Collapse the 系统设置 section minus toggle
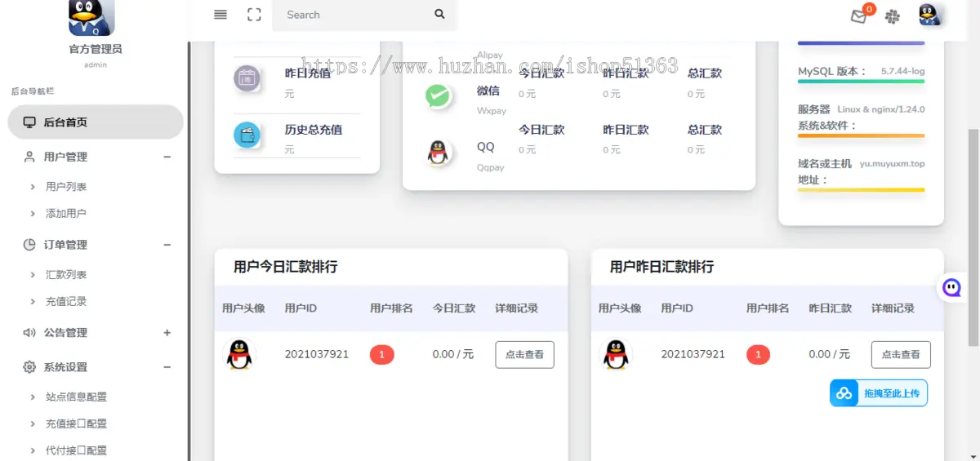Viewport: 980px width, 461px height. [x=167, y=367]
